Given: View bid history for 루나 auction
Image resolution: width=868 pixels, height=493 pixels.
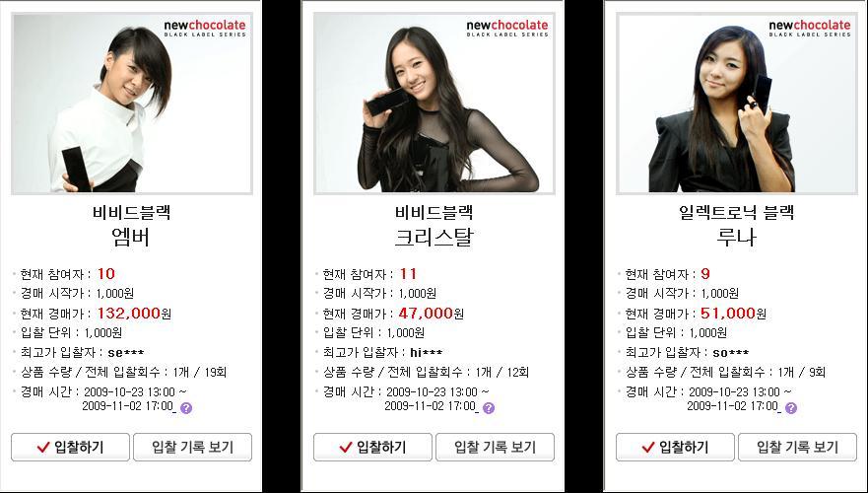Looking at the screenshot, I should [797, 447].
